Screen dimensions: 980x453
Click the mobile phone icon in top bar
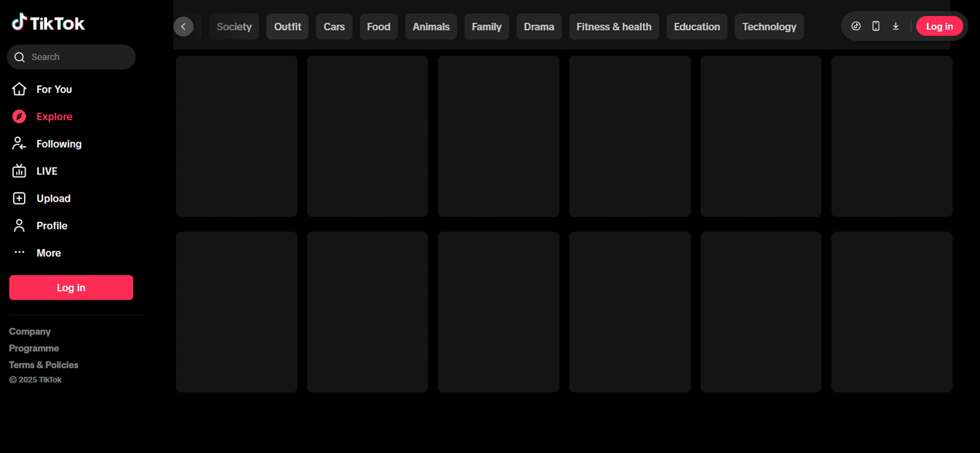coord(876,26)
